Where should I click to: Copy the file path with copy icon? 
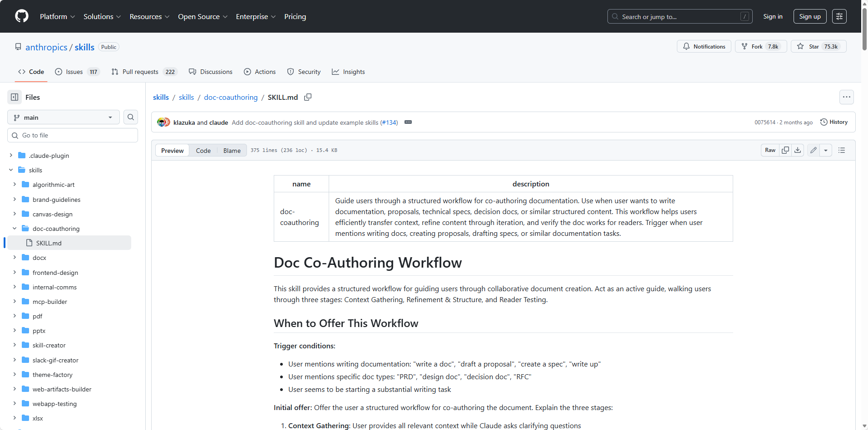(308, 97)
